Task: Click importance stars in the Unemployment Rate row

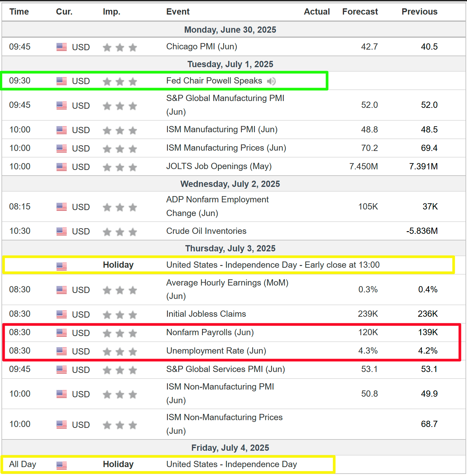Action: pos(120,352)
